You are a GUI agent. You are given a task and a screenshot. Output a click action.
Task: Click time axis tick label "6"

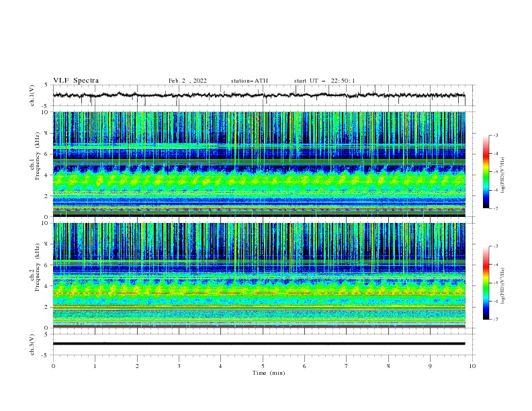coord(304,366)
